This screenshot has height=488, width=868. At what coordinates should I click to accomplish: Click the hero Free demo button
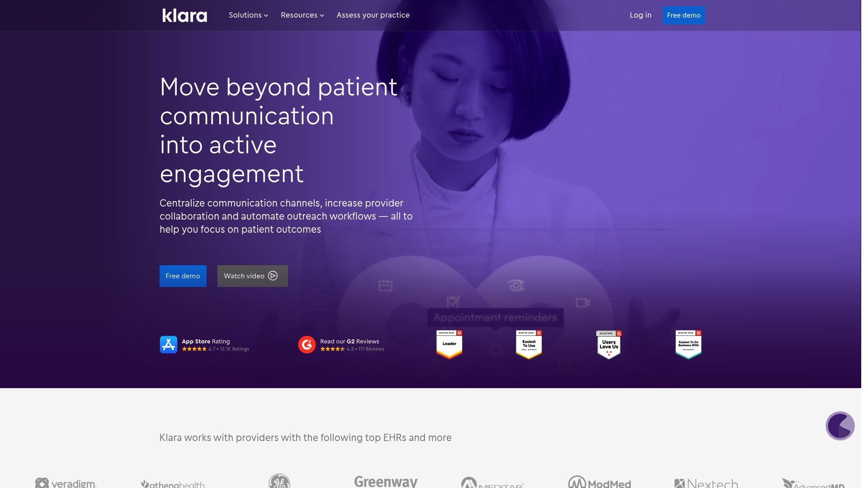(x=183, y=276)
